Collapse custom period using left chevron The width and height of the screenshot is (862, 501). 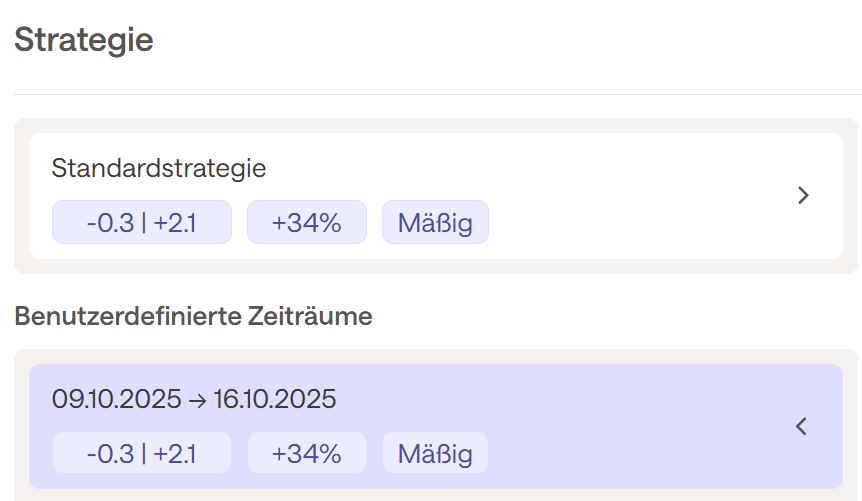801,427
